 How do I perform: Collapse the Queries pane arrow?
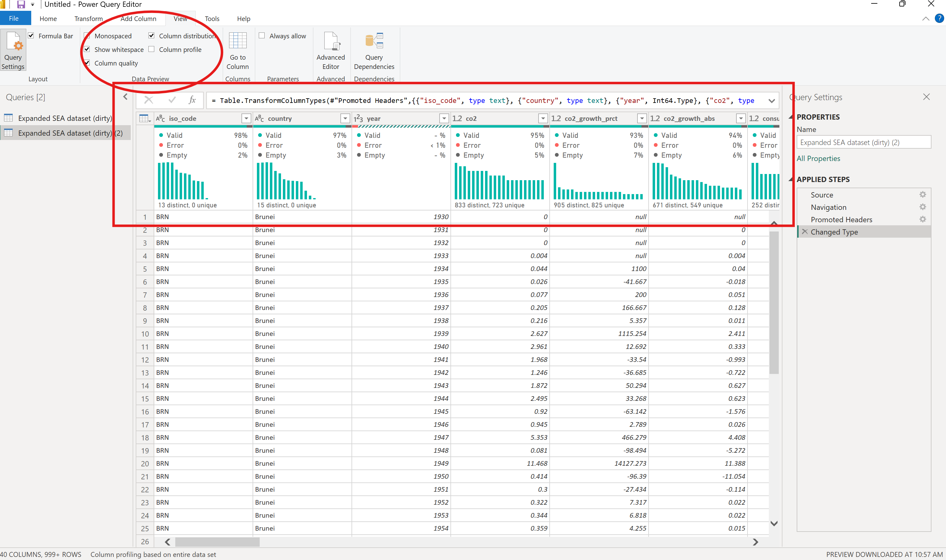pos(125,97)
